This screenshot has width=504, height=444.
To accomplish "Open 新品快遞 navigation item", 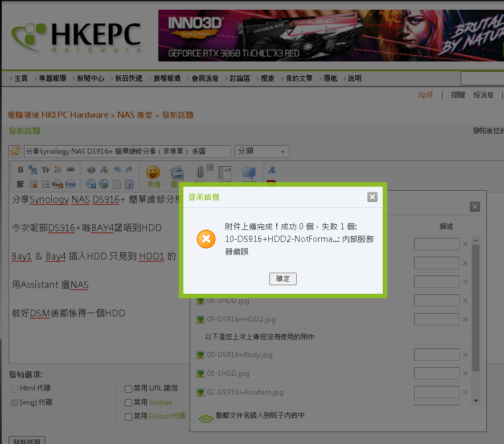I will 129,79.
